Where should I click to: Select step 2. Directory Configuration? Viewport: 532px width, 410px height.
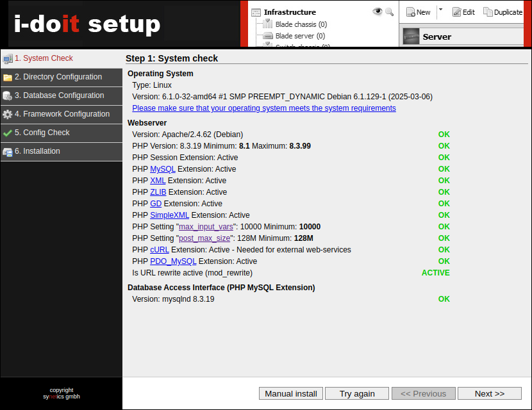pyautogui.click(x=62, y=78)
